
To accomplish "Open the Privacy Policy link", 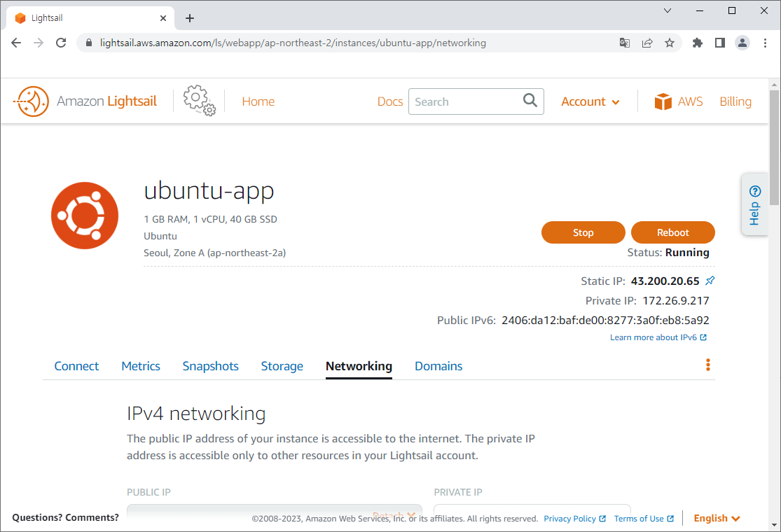I will (574, 519).
